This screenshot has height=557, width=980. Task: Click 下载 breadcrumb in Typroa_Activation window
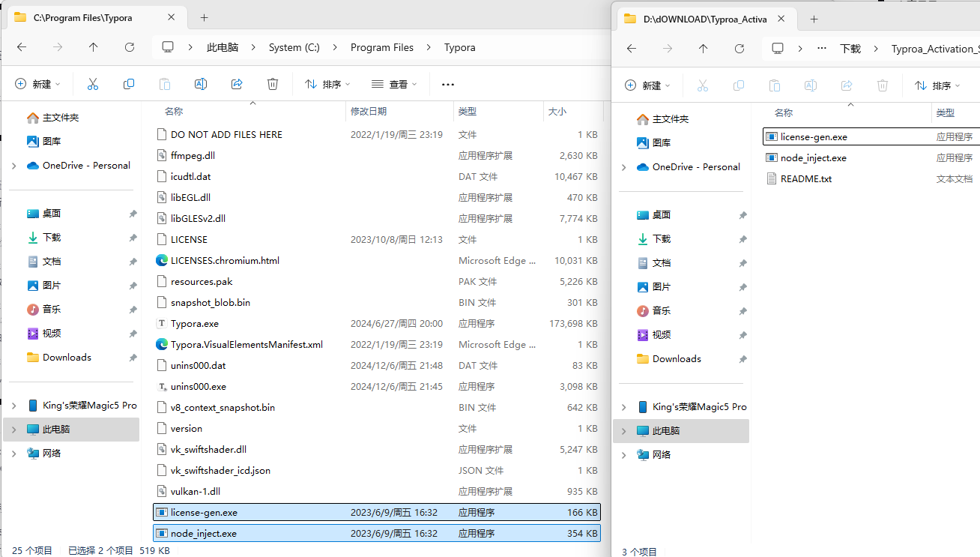click(850, 49)
